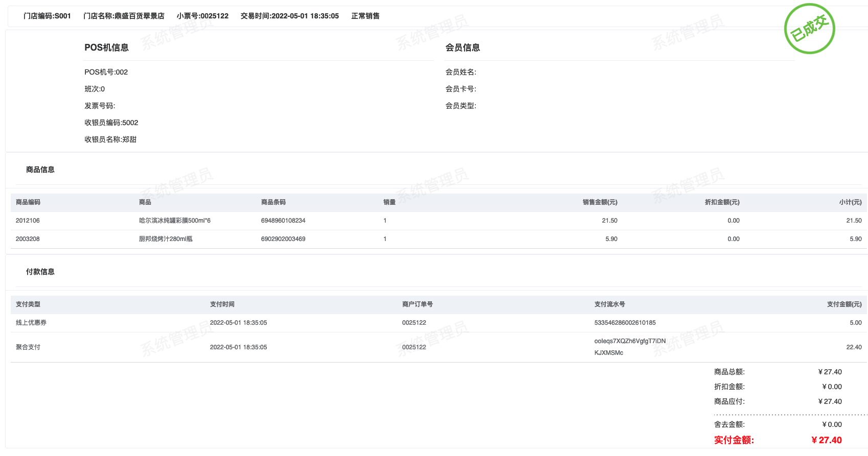Click the 5.00 payment amount
Screen dimensions: 868x456
(856, 323)
